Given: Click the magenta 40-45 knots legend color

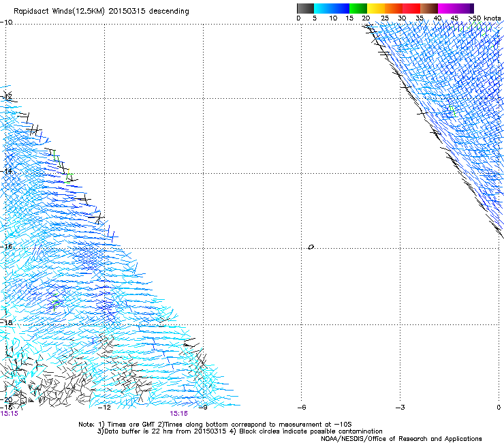Looking at the screenshot, I should (447, 8).
